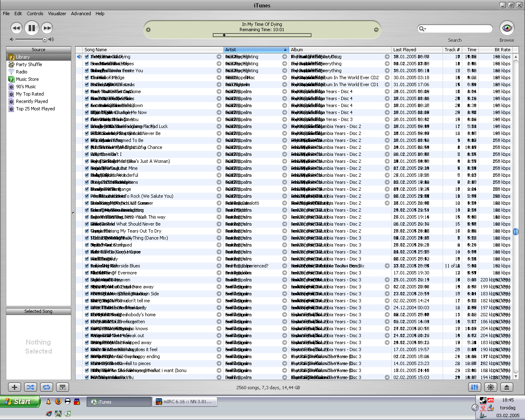Screen dimensions: 525x420
Task: Sort by the Bit Rate column header
Action: [x=495, y=50]
